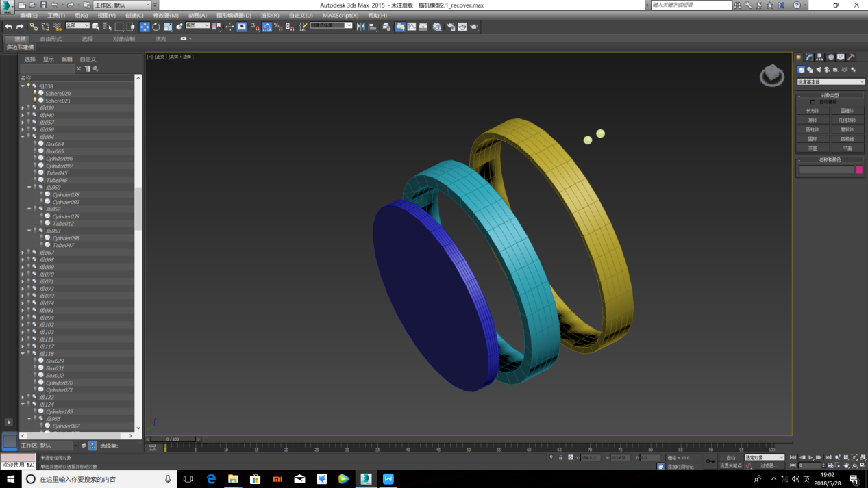Screen dimensions: 868x488
Task: Open the 标准基本体 dropdown
Action: click(830, 82)
